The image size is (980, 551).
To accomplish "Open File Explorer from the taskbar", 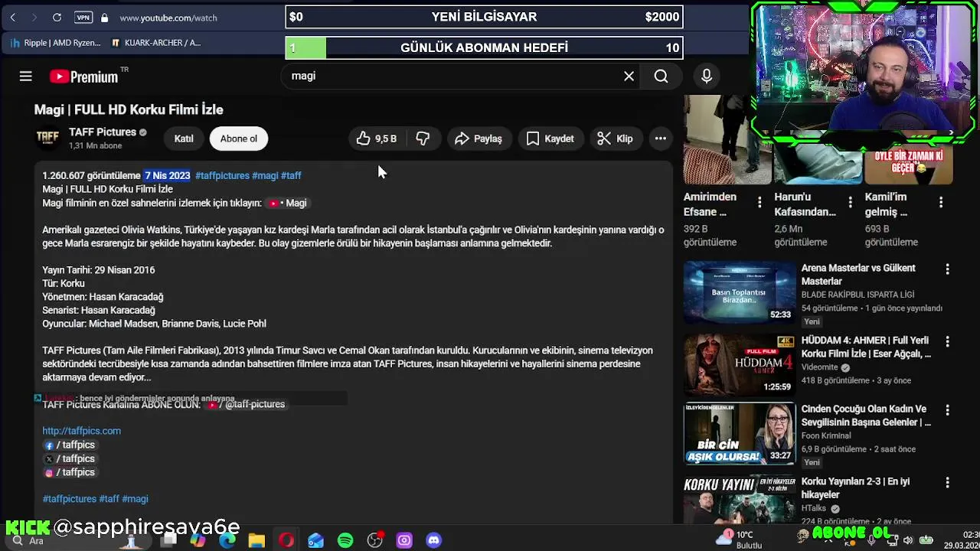I will 256,540.
